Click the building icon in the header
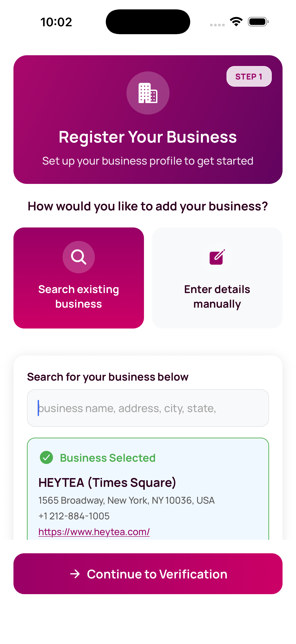The height and width of the screenshot is (644, 296). coord(148,93)
